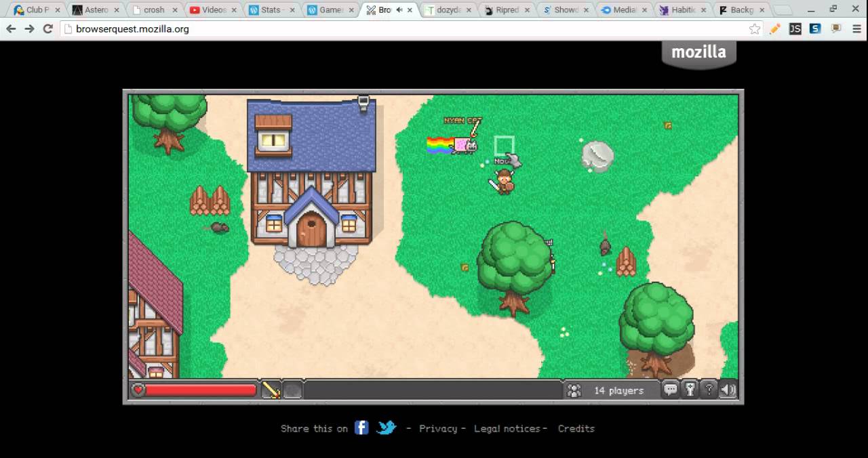
Task: Reload the page with the refresh icon
Action: coord(47,28)
